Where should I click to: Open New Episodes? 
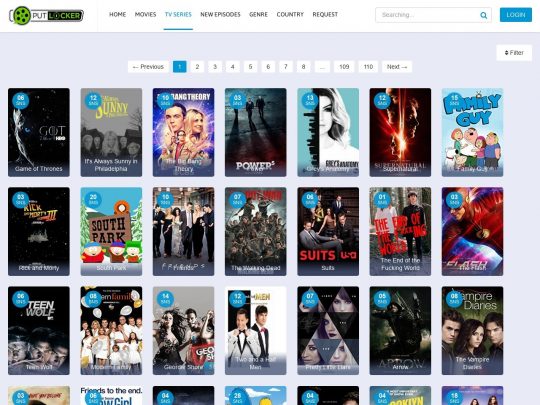pos(220,14)
